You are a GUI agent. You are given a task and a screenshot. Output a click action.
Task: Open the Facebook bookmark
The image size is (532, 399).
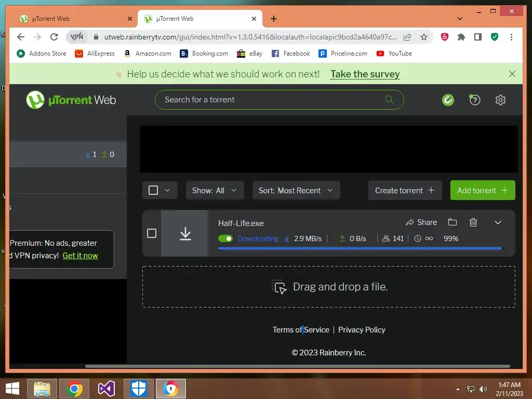291,54
